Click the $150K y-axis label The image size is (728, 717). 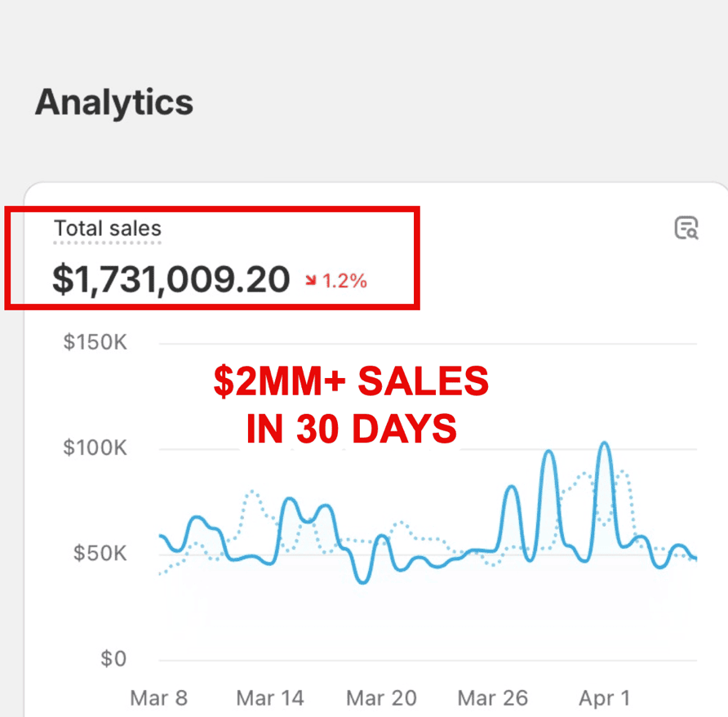point(95,342)
